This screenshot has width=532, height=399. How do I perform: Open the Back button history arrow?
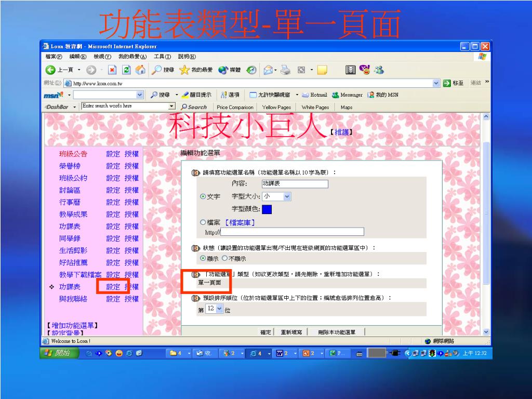(x=79, y=70)
